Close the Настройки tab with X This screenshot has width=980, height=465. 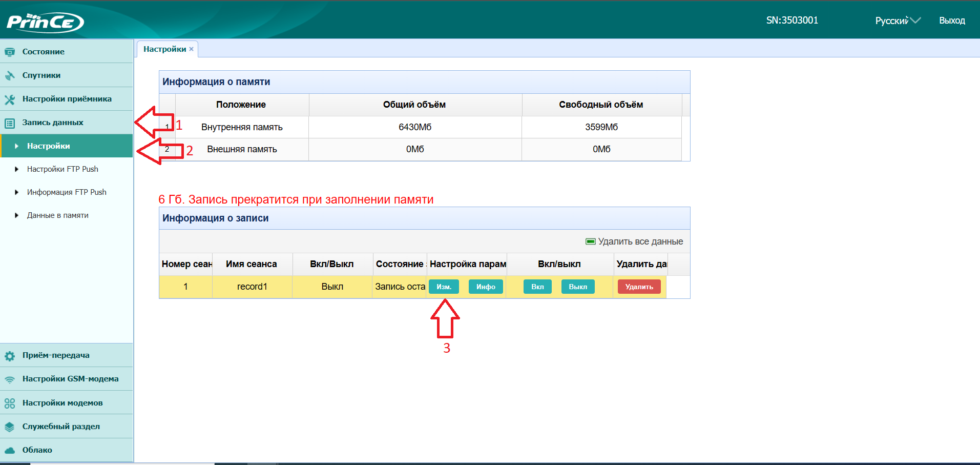point(191,49)
